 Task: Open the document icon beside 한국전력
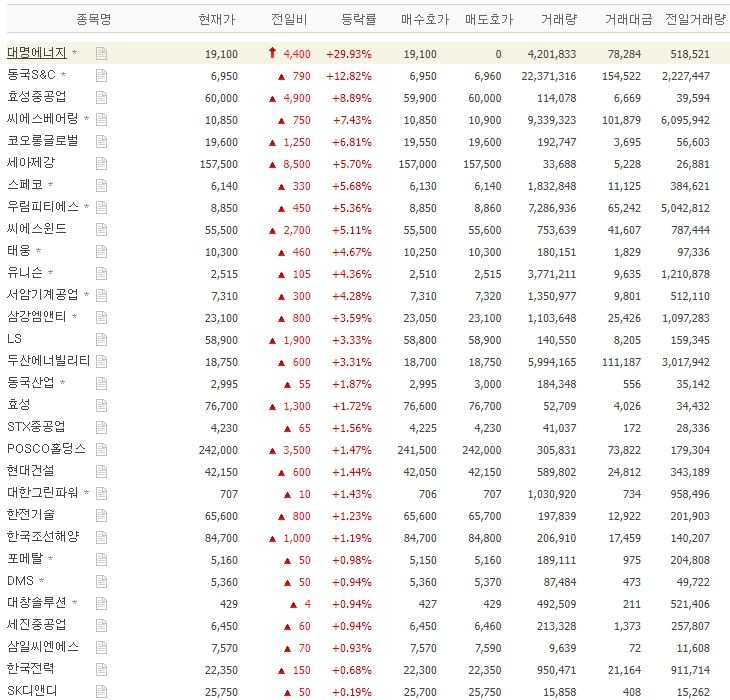point(101,670)
